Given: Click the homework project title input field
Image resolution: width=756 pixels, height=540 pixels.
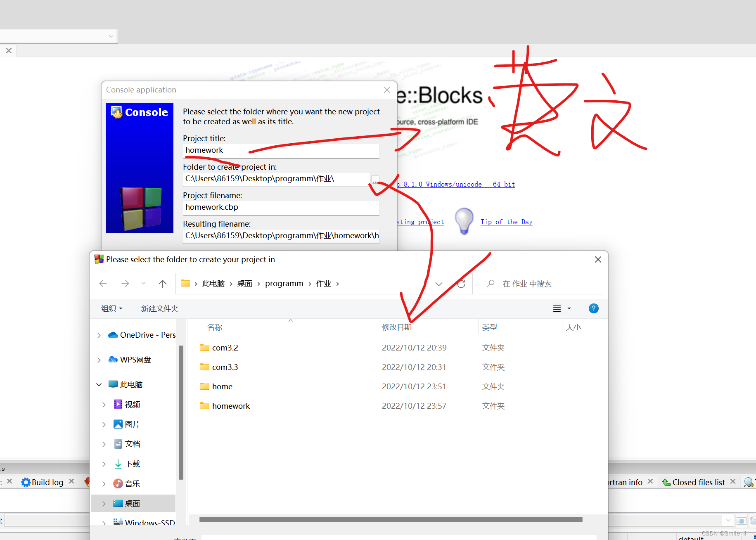Looking at the screenshot, I should [281, 151].
